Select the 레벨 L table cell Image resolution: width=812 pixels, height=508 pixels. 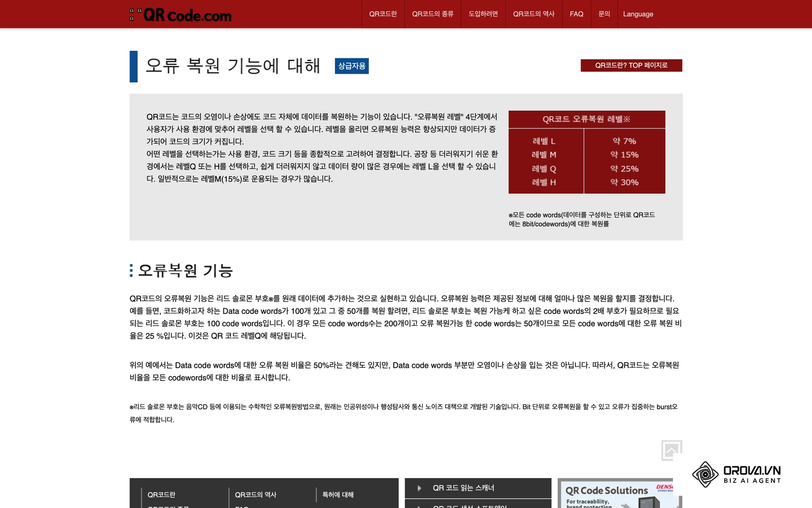click(x=544, y=141)
